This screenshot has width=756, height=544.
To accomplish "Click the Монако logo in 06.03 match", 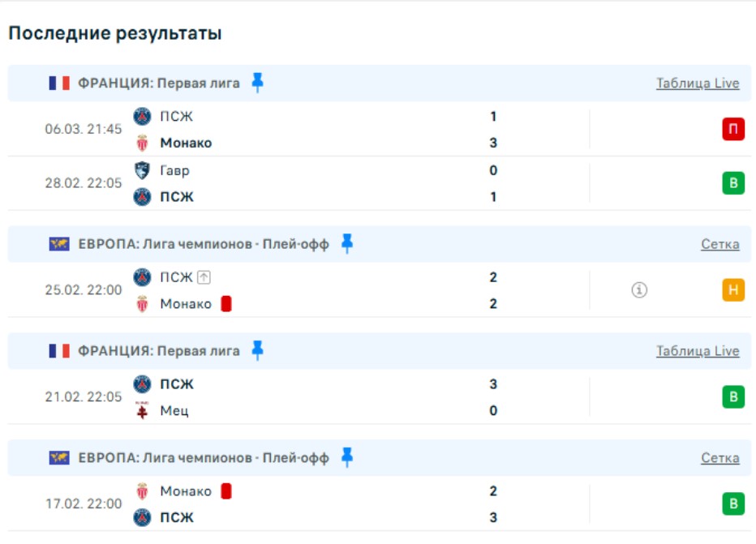I will click(x=143, y=143).
